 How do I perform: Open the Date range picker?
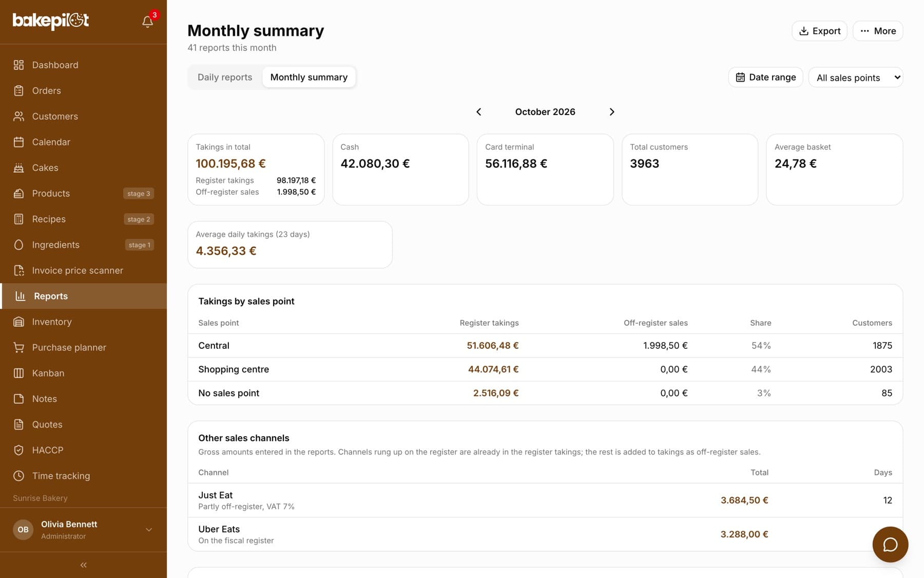[x=765, y=78]
